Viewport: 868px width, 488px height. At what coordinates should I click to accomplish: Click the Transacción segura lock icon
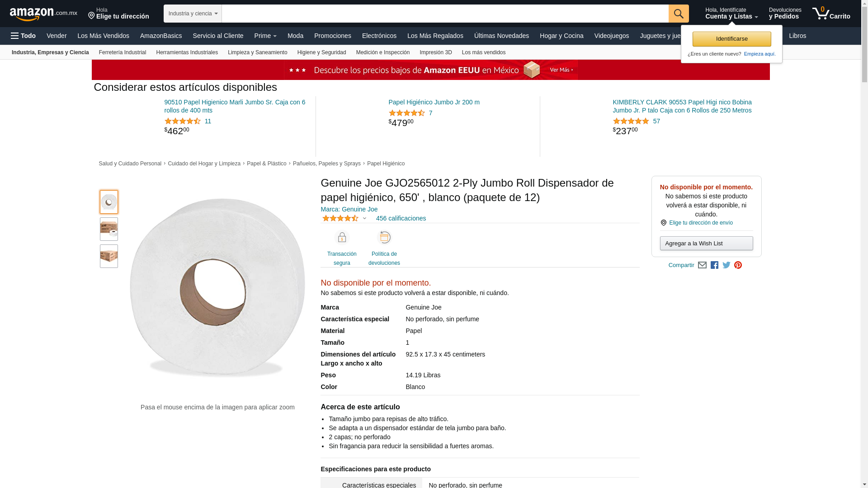coord(342,238)
